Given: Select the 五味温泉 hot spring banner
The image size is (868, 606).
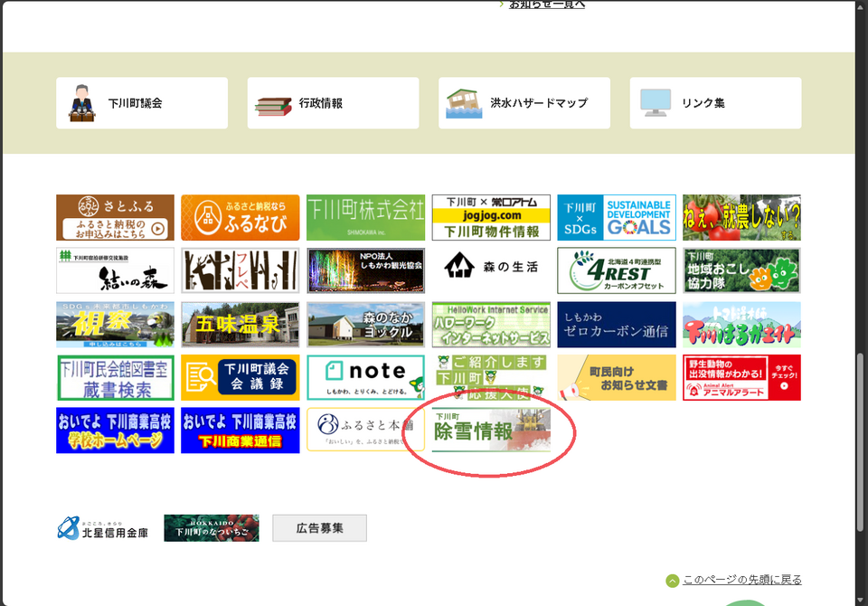Looking at the screenshot, I should pos(240,325).
